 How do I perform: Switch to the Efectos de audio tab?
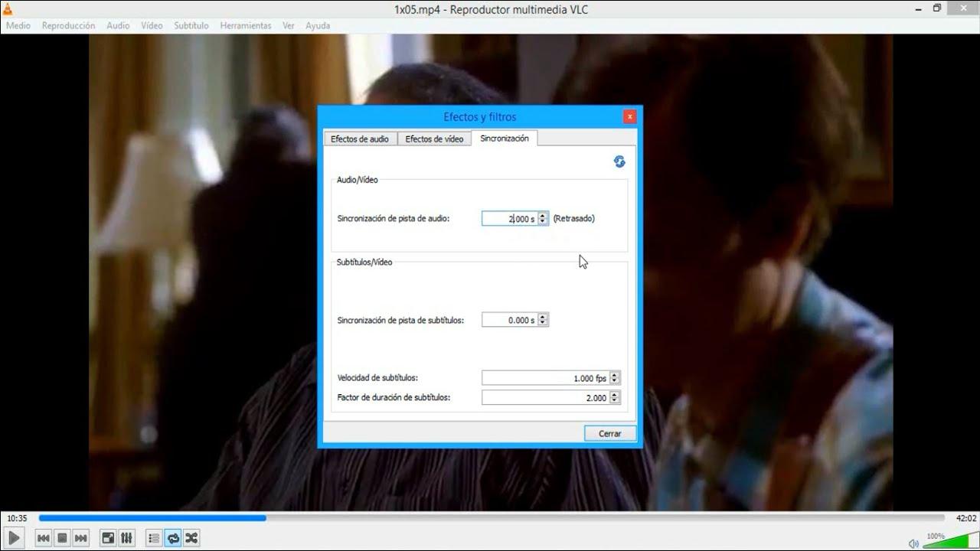click(x=360, y=139)
